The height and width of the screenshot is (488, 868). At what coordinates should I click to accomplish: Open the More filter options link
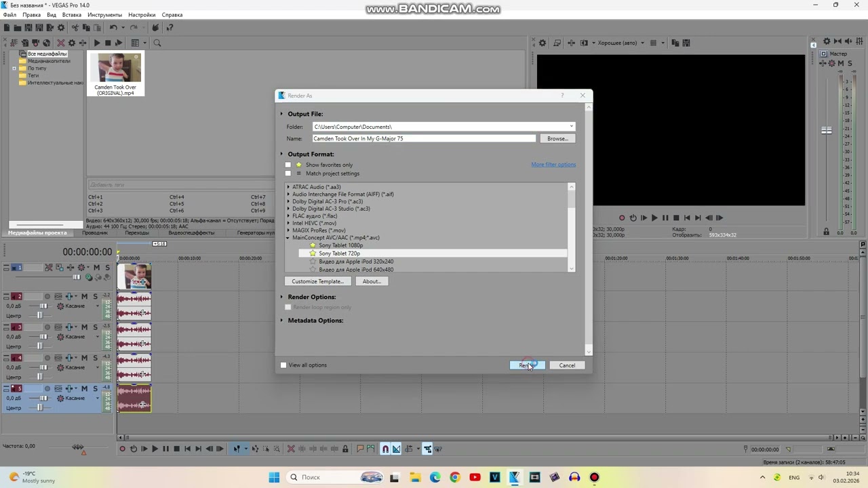[553, 165]
